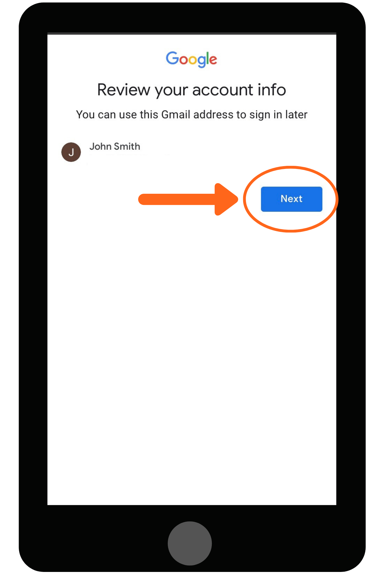Click the words 'sign in later'
Viewport: 392px width, 580px height.
tap(278, 115)
